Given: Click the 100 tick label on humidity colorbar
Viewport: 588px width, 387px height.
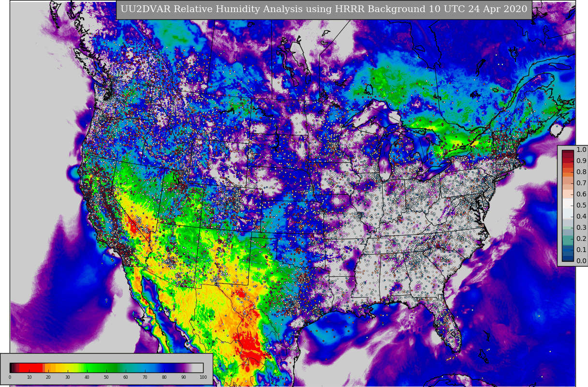Looking at the screenshot, I should (x=203, y=377).
